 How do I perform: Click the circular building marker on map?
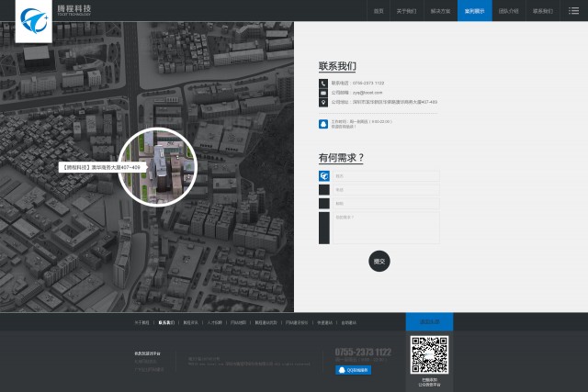click(157, 167)
